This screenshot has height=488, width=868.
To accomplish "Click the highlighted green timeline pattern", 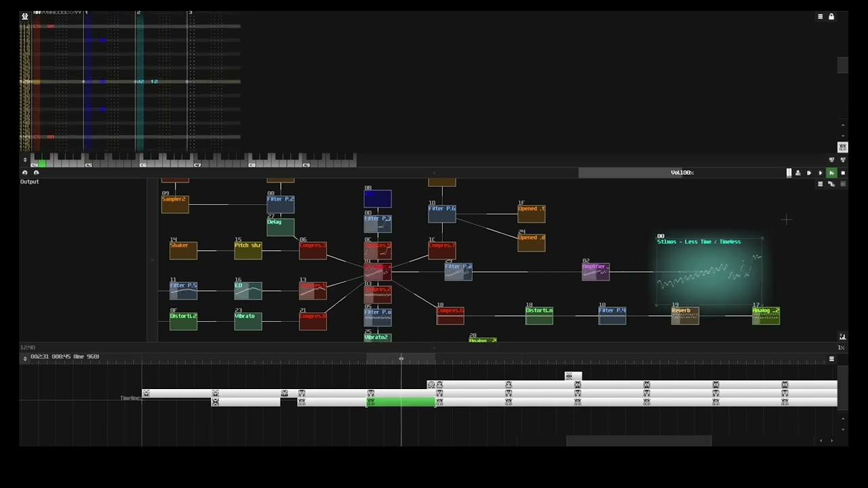I will point(401,402).
